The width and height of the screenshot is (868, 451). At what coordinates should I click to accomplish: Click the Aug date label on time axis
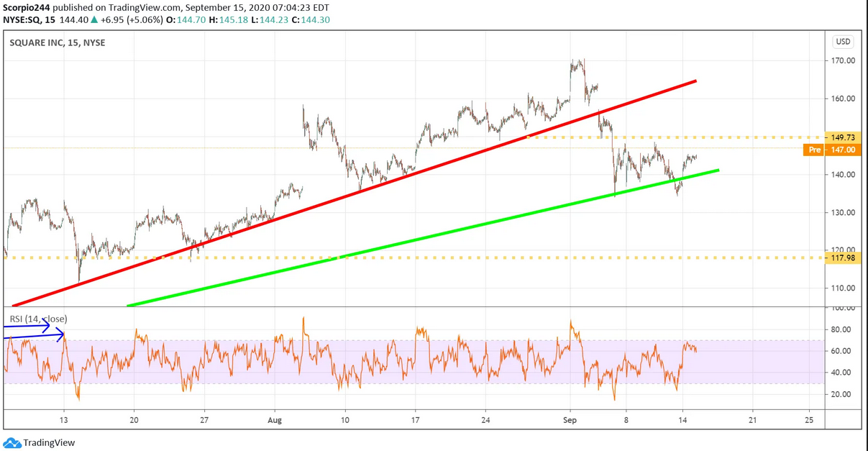pyautogui.click(x=275, y=419)
